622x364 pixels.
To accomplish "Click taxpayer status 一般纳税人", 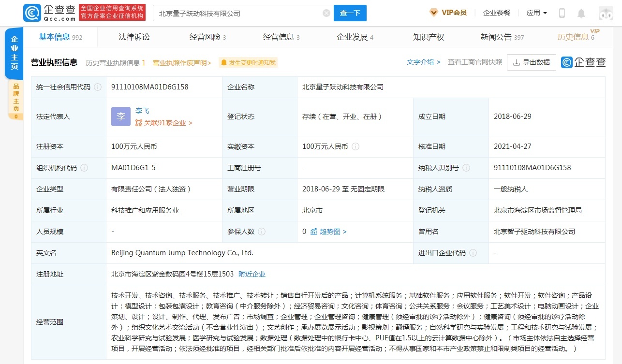I will pyautogui.click(x=511, y=189).
